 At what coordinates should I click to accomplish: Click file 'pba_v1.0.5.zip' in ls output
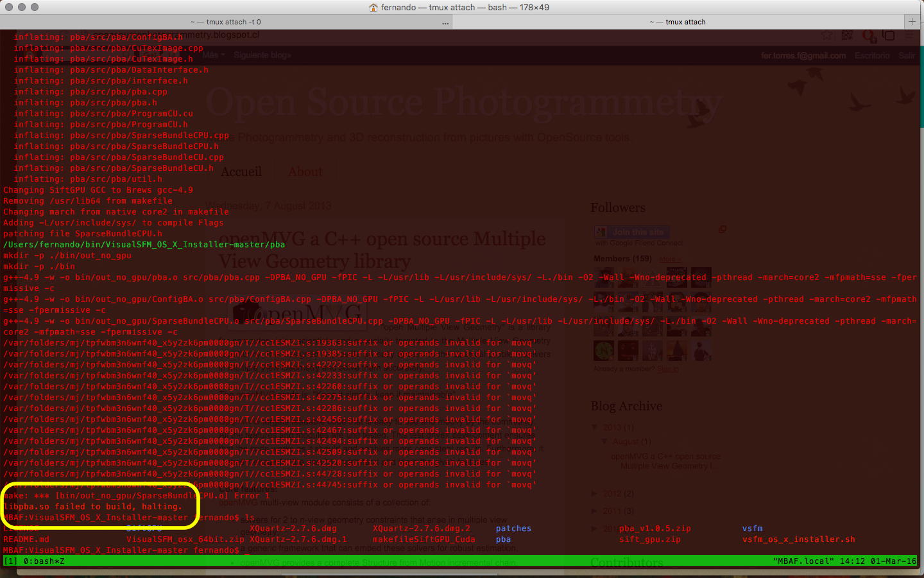click(654, 529)
